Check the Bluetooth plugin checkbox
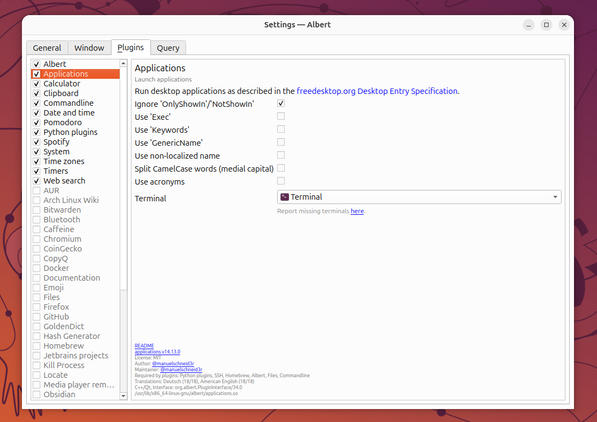The image size is (597, 422). click(37, 220)
